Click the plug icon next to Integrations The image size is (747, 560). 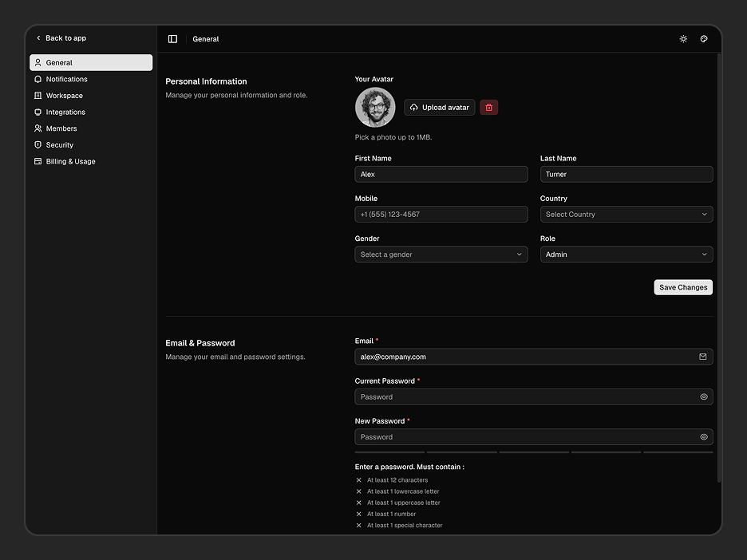pyautogui.click(x=38, y=112)
